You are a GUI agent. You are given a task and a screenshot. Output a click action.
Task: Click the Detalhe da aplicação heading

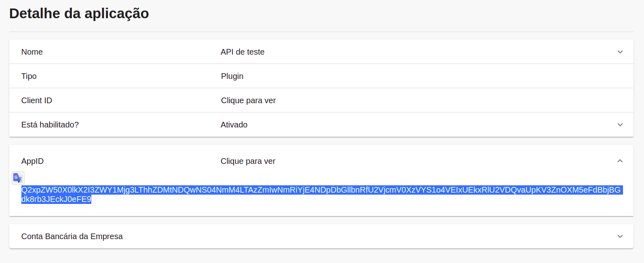79,13
